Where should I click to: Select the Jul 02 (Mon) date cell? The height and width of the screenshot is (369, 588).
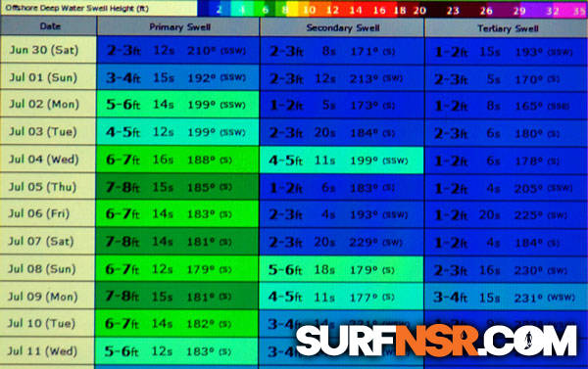coord(48,104)
